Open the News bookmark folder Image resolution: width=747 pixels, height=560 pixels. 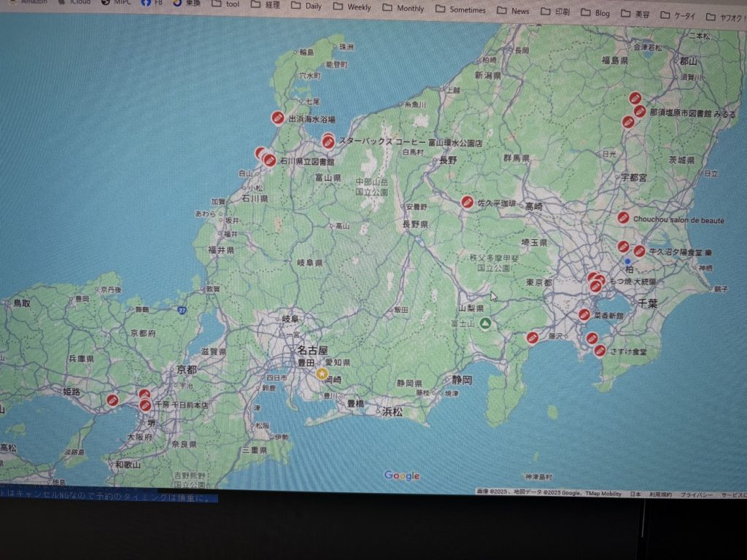(x=513, y=11)
